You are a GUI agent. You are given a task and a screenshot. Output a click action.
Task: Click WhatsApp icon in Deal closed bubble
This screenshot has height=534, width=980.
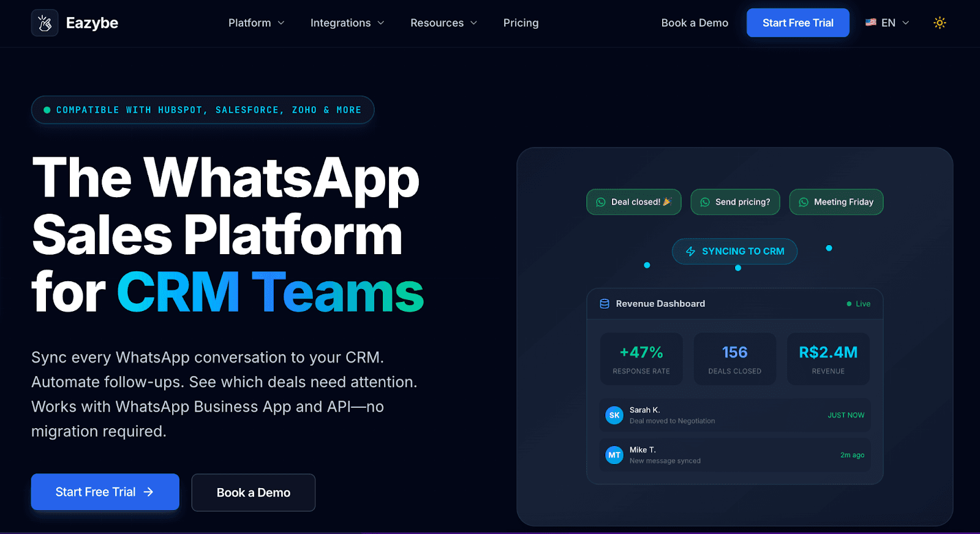(601, 202)
